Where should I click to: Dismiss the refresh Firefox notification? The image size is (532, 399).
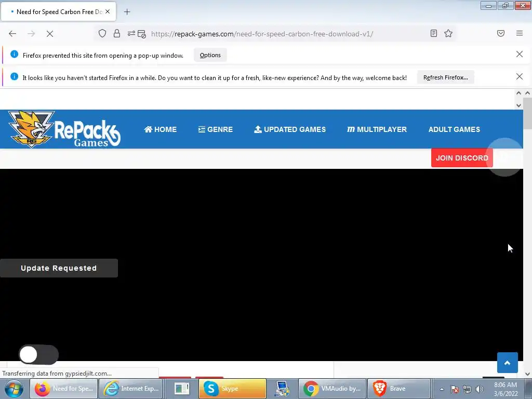(x=519, y=77)
